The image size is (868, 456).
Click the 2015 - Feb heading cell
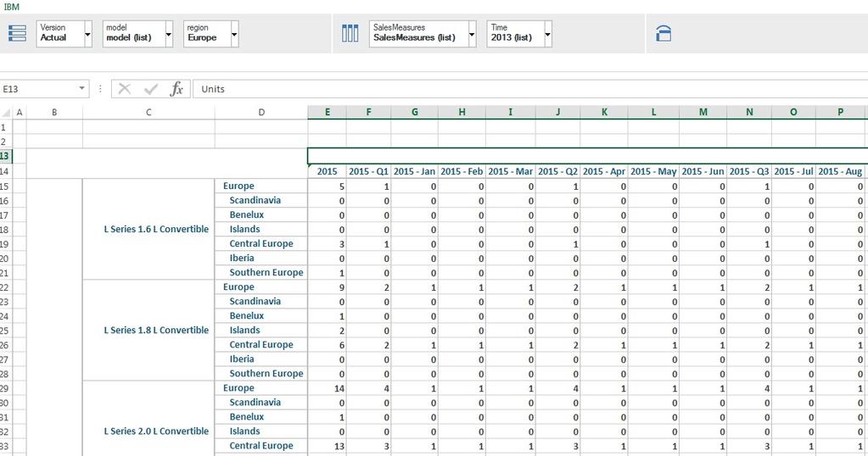tap(462, 171)
